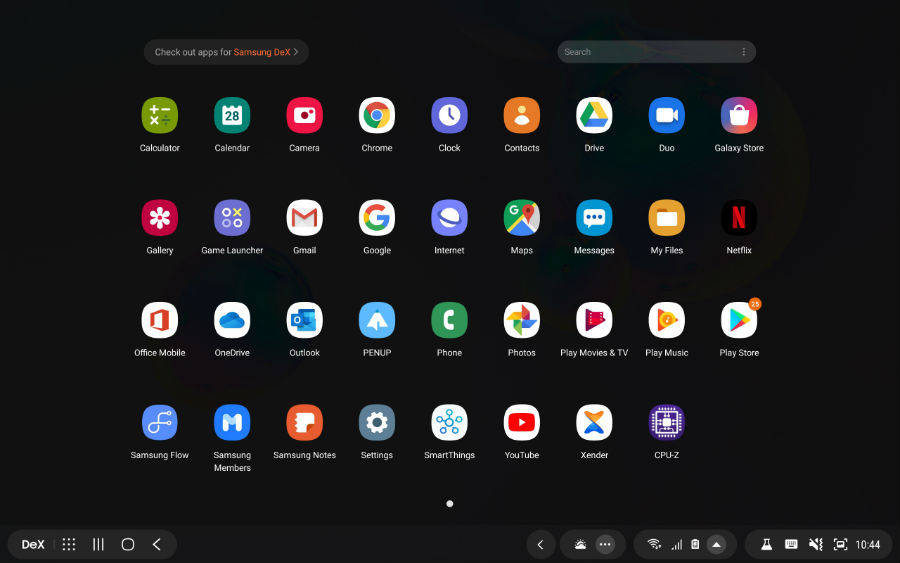Screen dimensions: 900x563
Task: Expand the quick settings up arrow
Action: pyautogui.click(x=716, y=544)
